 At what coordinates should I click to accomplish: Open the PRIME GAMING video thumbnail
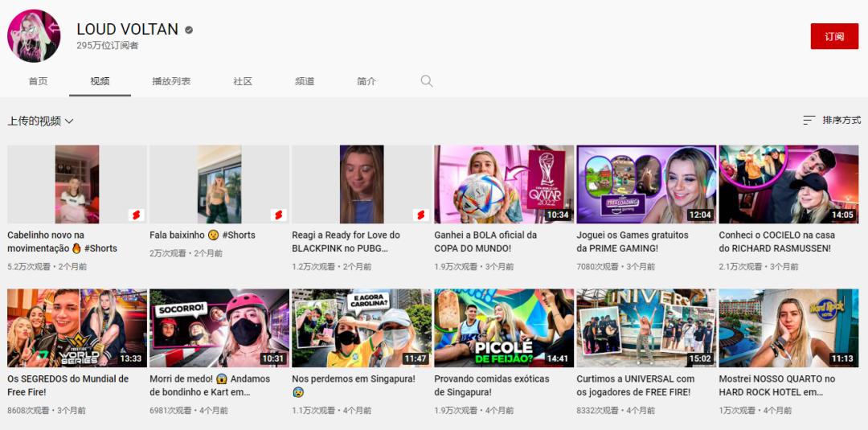(646, 184)
